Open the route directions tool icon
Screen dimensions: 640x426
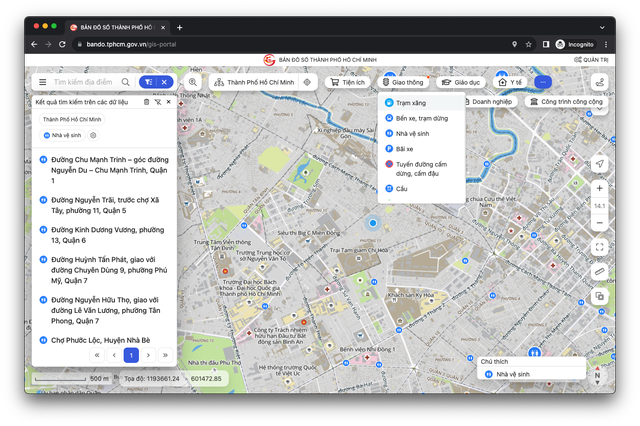pos(600,82)
